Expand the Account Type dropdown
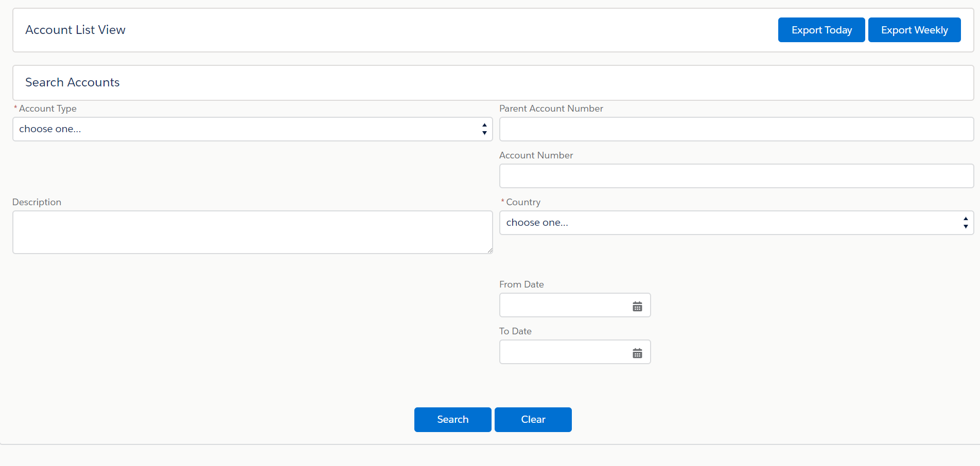Screen dimensions: 980x466 pyautogui.click(x=252, y=129)
